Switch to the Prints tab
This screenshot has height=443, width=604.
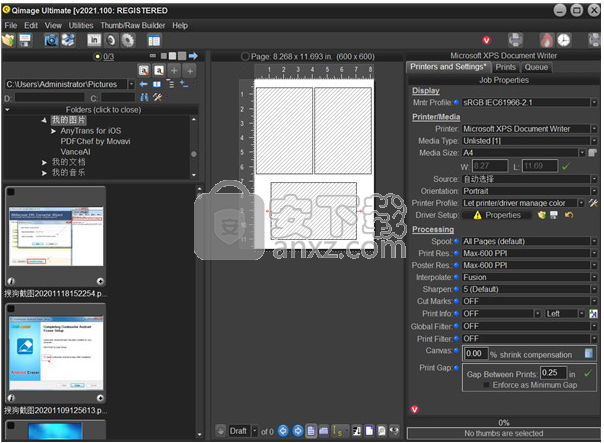505,67
